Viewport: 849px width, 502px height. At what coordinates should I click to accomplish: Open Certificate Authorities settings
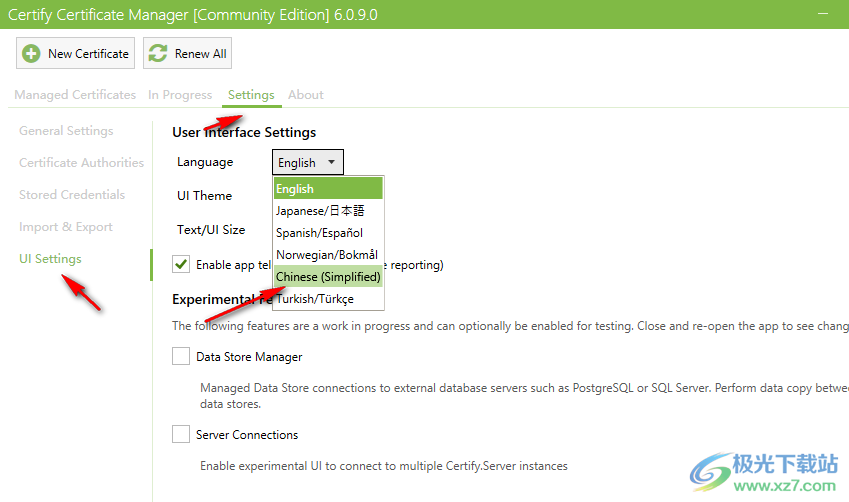point(81,163)
